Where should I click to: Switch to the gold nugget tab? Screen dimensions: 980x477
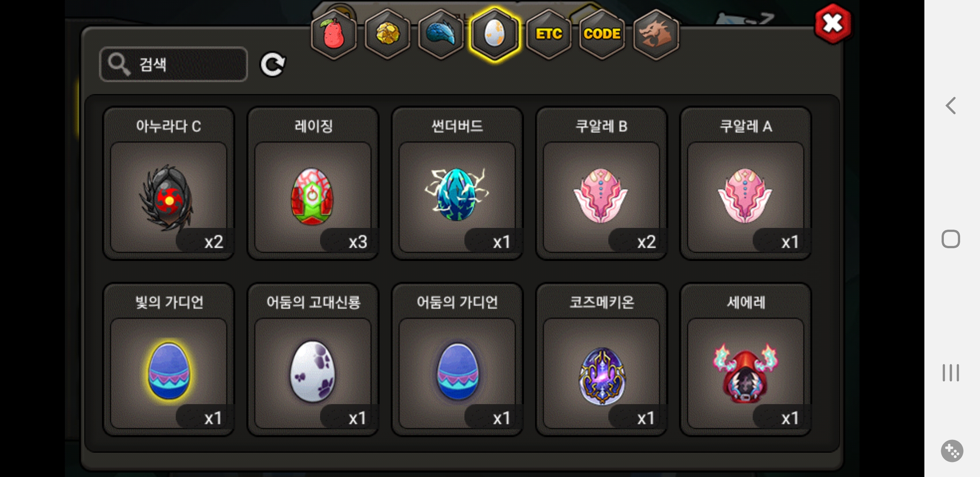tap(388, 34)
